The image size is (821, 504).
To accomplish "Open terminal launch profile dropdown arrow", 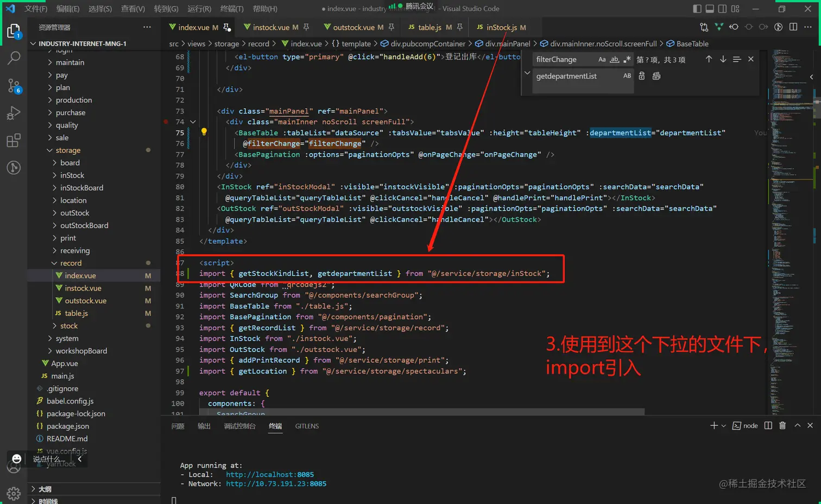I will [723, 426].
